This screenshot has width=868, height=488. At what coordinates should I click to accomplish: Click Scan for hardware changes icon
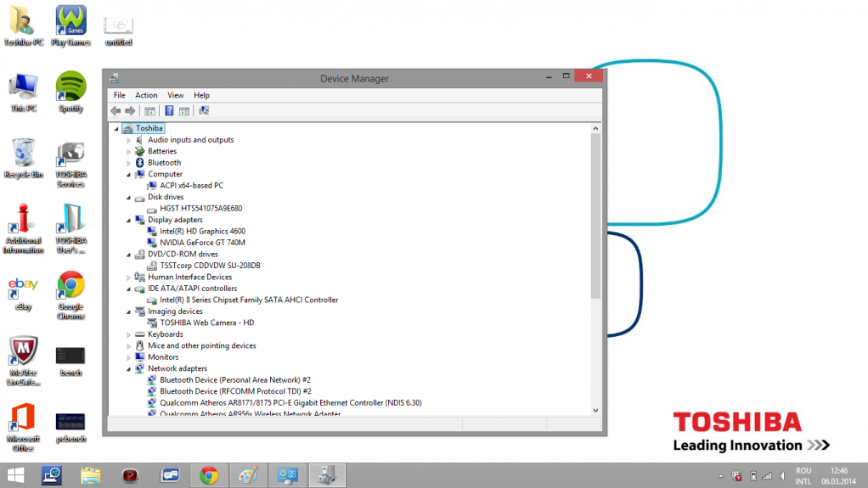204,110
